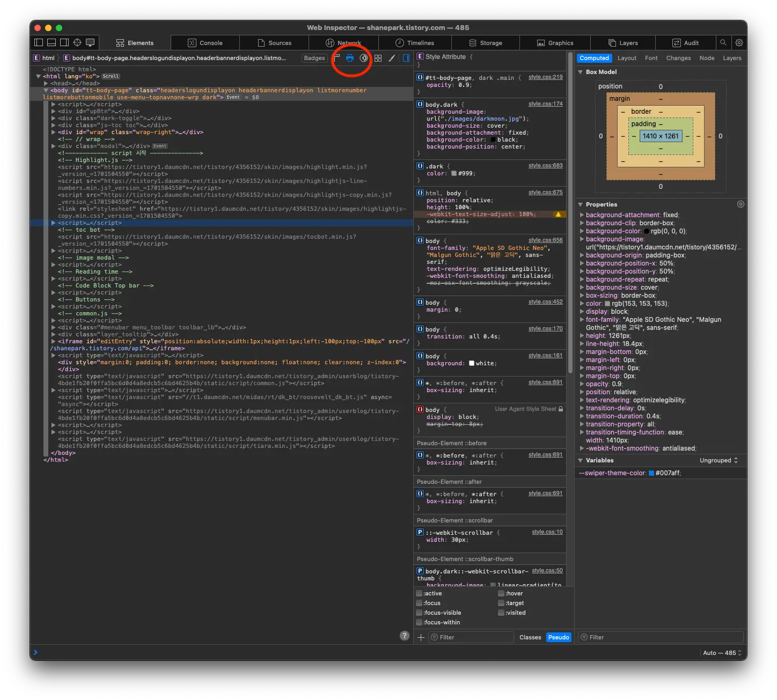Open the Ungrouped variables dropdown
The width and height of the screenshot is (777, 700).
(x=719, y=460)
